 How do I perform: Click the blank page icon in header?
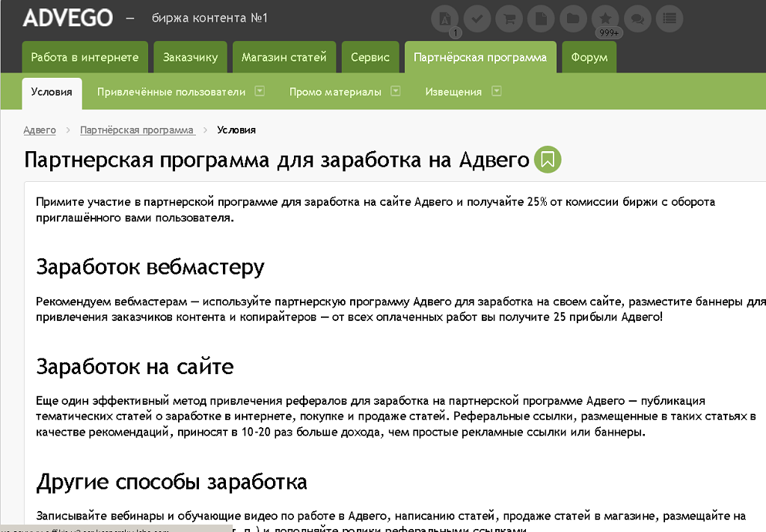tap(541, 19)
